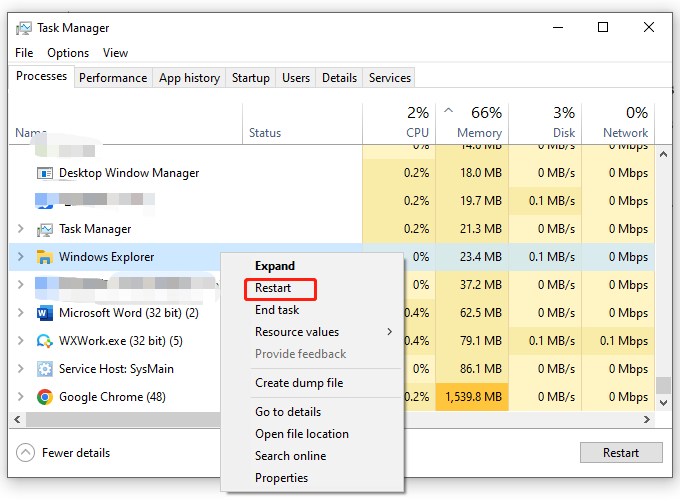
Task: Open the View menu
Action: click(115, 53)
